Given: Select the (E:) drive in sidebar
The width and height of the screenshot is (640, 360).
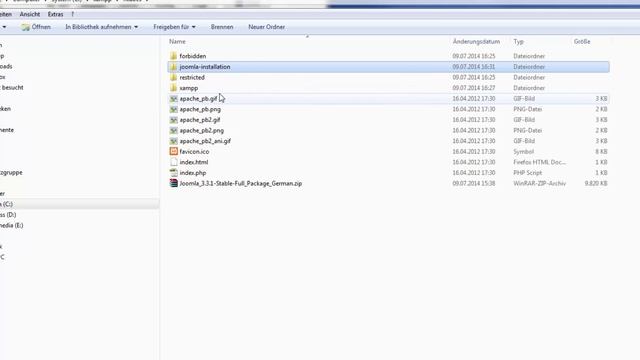Looking at the screenshot, I should click(11, 225).
